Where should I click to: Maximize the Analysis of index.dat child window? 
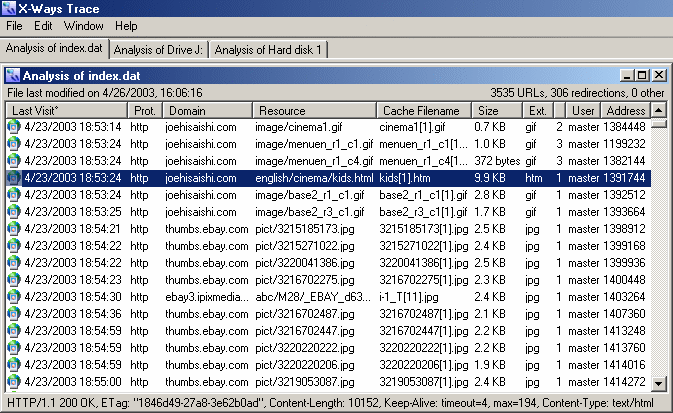(643, 75)
